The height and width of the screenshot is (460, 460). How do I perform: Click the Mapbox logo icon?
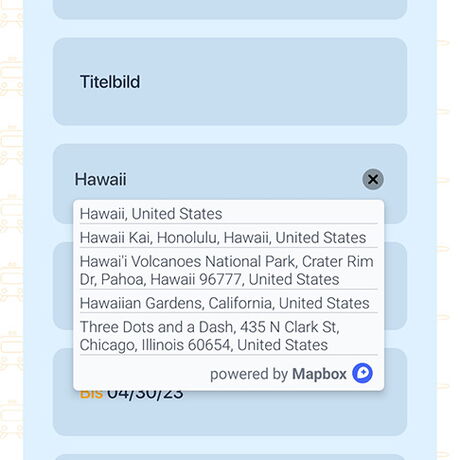[x=362, y=373]
